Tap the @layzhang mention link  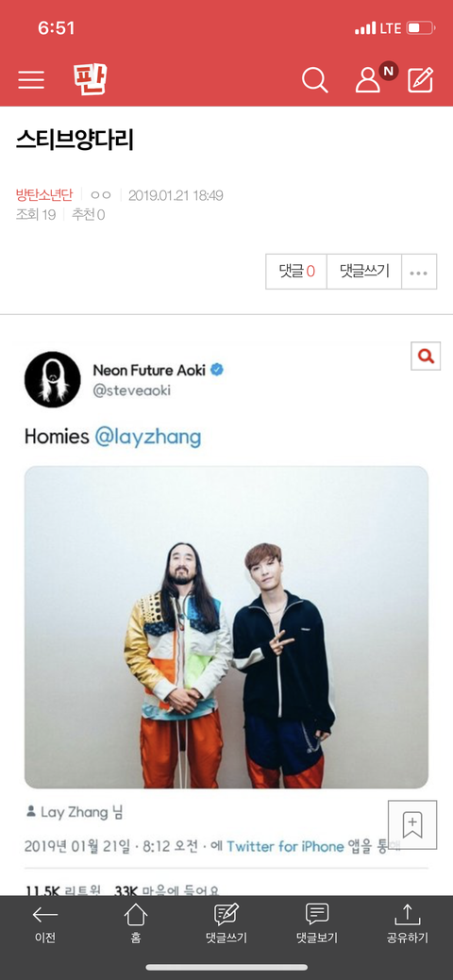pos(148,437)
